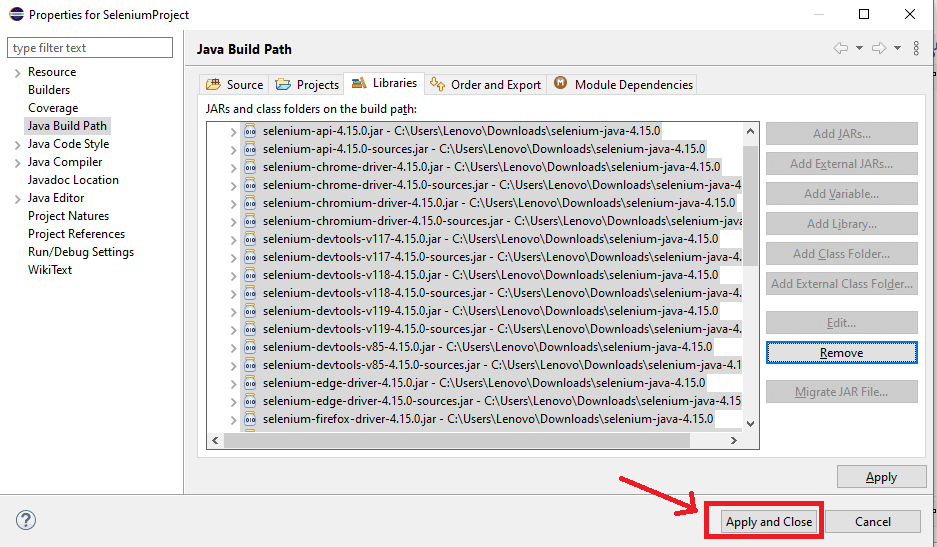Open the Module Dependencies tab
Screen dimensions: 937x547
(x=622, y=85)
